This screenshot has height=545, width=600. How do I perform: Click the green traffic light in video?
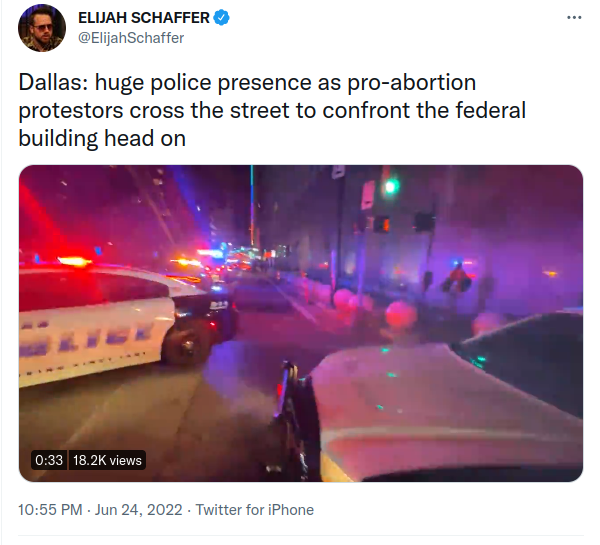tap(391, 186)
